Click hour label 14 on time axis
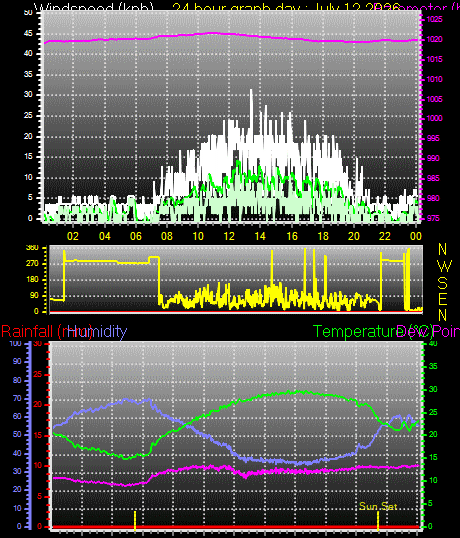The height and width of the screenshot is (538, 460). point(260,236)
